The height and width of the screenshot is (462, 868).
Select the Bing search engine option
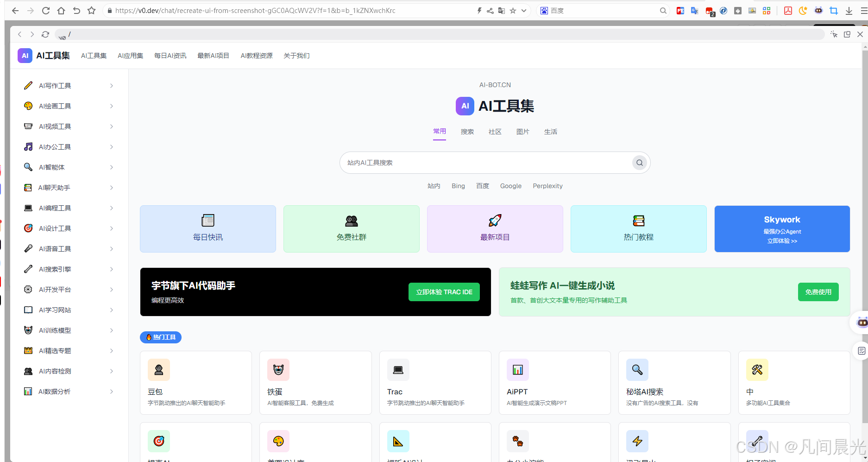pyautogui.click(x=458, y=186)
